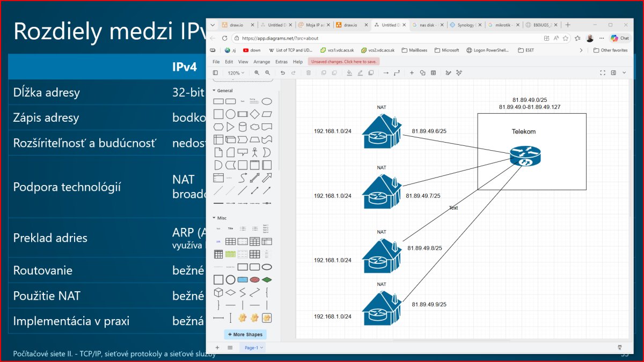
Task: Toggle the format panel on the right
Action: (x=613, y=73)
